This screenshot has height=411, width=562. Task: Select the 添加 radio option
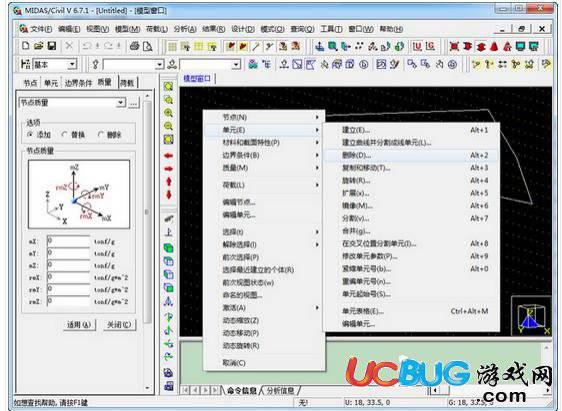[x=39, y=135]
